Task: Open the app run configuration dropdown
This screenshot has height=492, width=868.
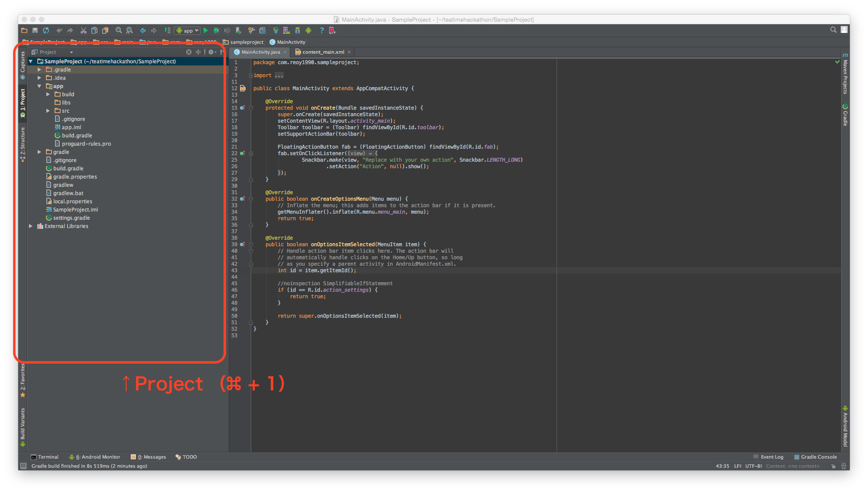Action: (x=188, y=30)
